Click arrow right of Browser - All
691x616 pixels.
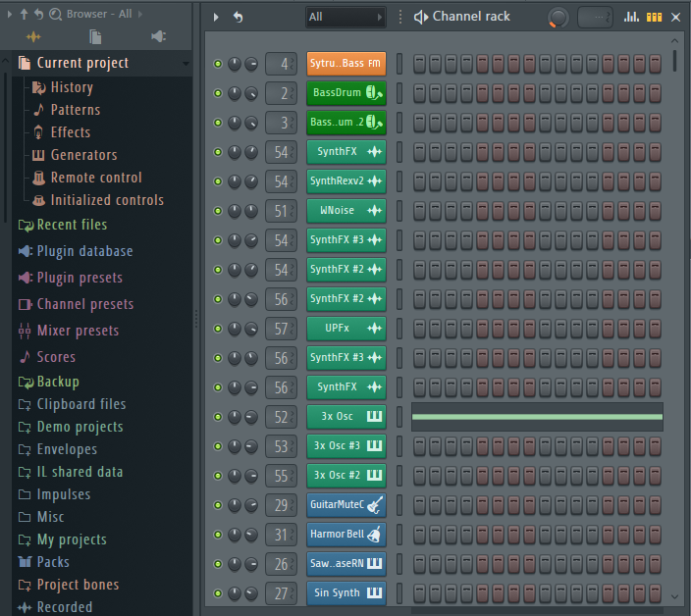pos(140,14)
